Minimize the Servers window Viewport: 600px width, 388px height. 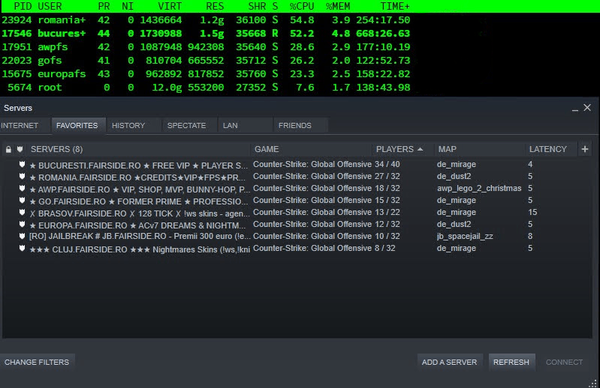575,109
